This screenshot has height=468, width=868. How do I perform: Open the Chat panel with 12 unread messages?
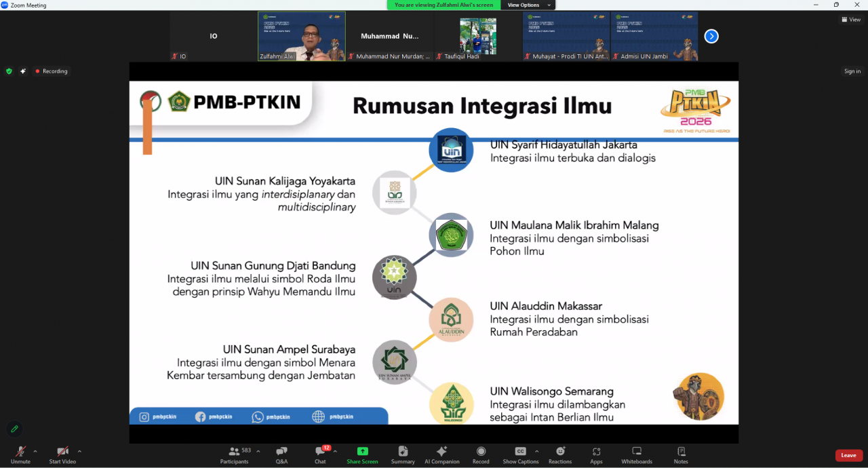click(x=319, y=454)
